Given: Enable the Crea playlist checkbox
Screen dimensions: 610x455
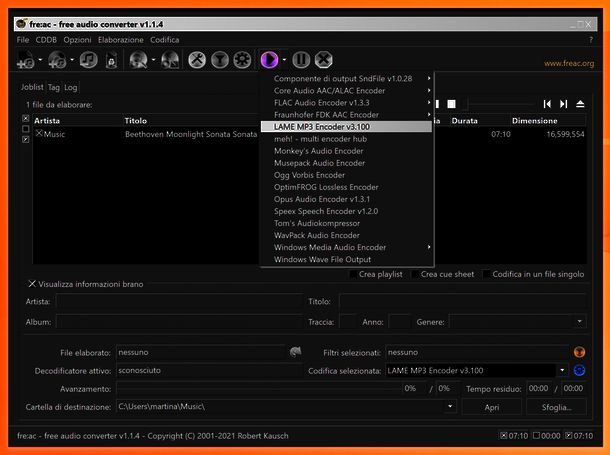Looking at the screenshot, I should [353, 275].
